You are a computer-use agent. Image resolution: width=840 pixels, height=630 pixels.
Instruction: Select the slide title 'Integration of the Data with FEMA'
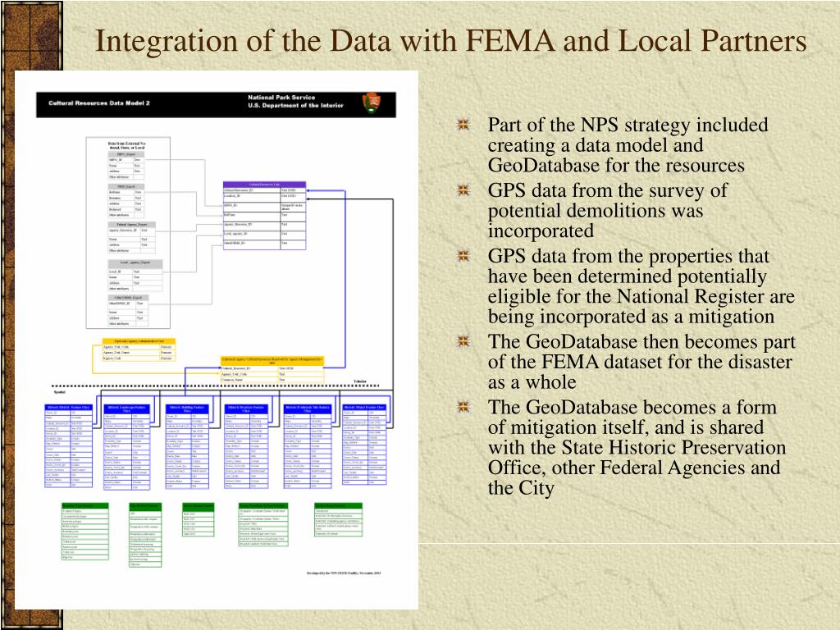[x=325, y=41]
